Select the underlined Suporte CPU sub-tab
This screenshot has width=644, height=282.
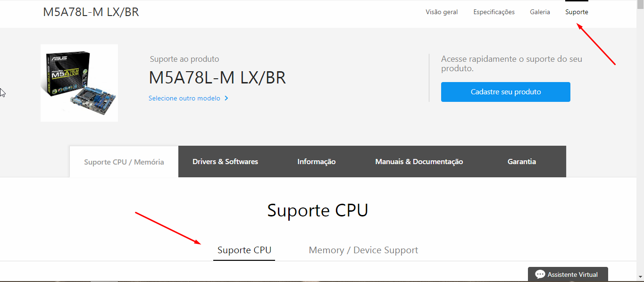coord(244,250)
